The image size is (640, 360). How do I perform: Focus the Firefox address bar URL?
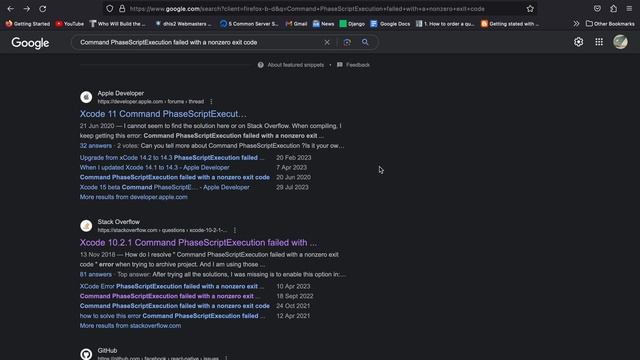(307, 9)
